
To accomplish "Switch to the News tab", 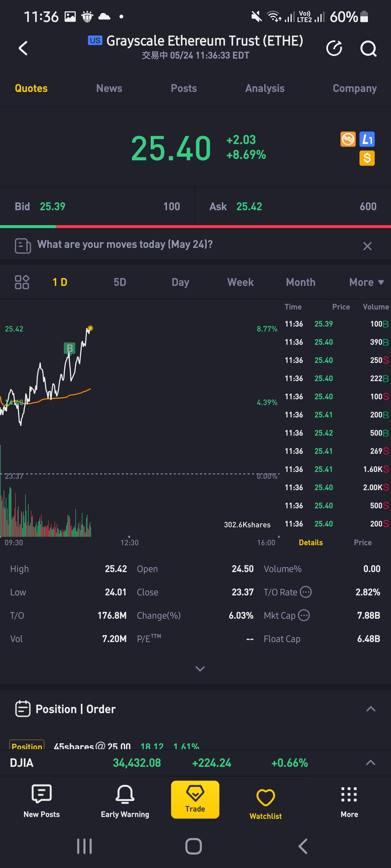I will [109, 88].
